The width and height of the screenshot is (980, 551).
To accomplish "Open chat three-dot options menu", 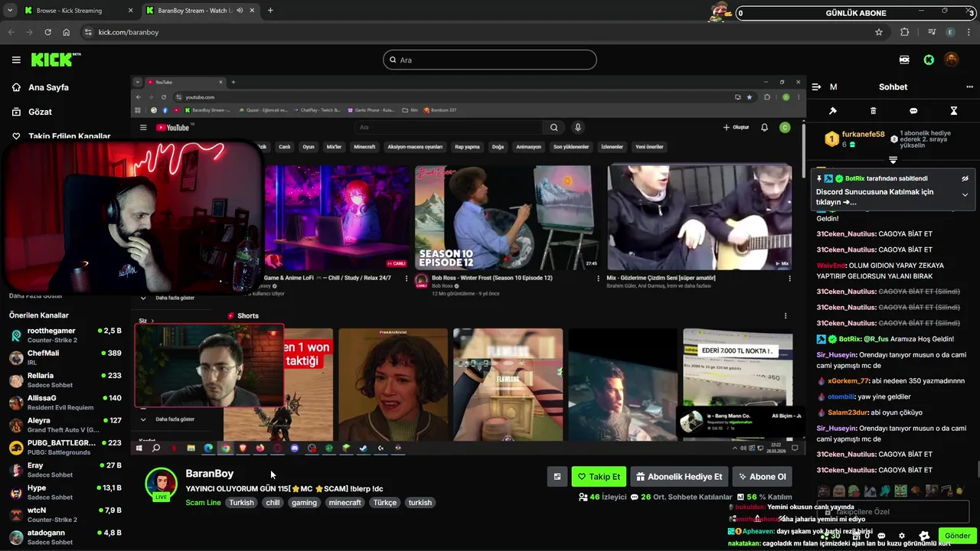I will [969, 87].
